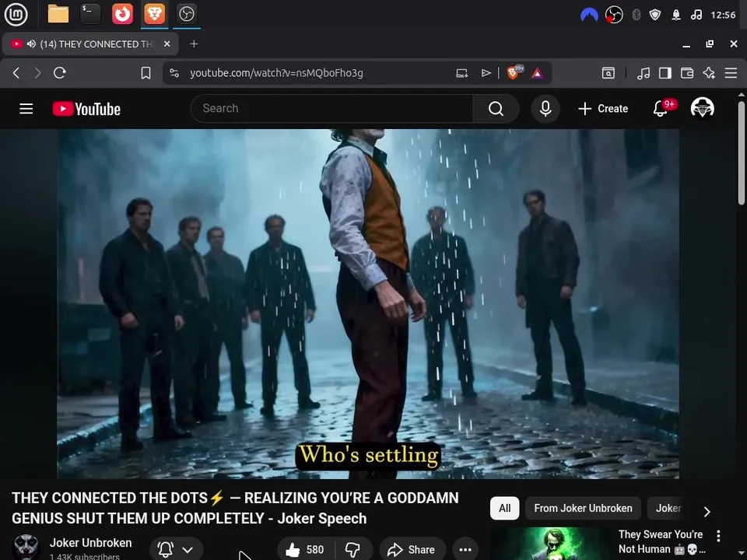Open the music note sound tray icon
Screen dimensions: 747x560
coord(696,16)
